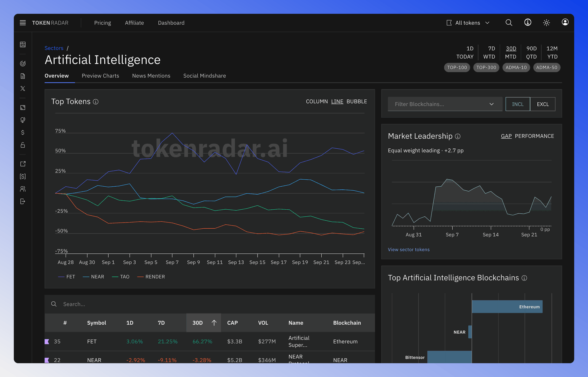The image size is (588, 377).
Task: Open the X (Twitter) icon in sidebar
Action: point(23,89)
